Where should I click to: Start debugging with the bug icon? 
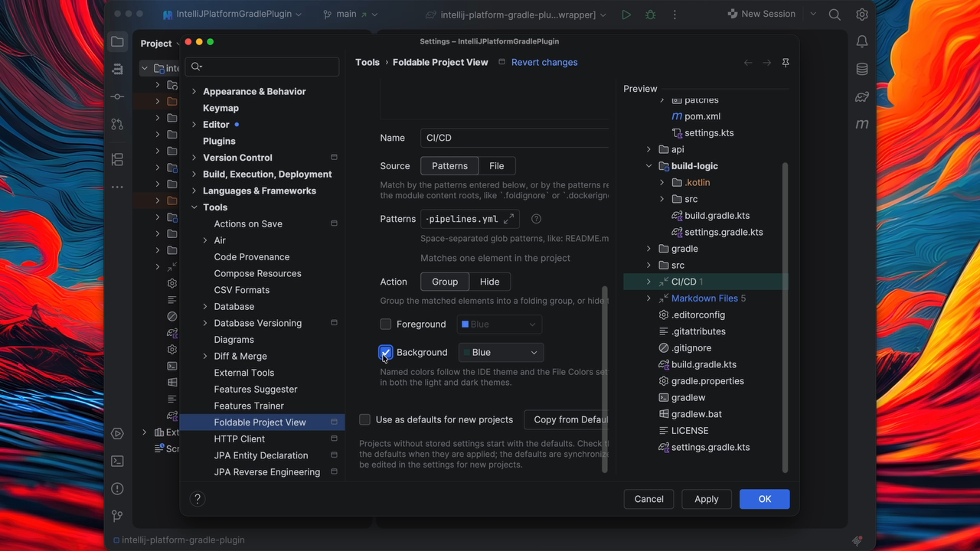(x=651, y=15)
